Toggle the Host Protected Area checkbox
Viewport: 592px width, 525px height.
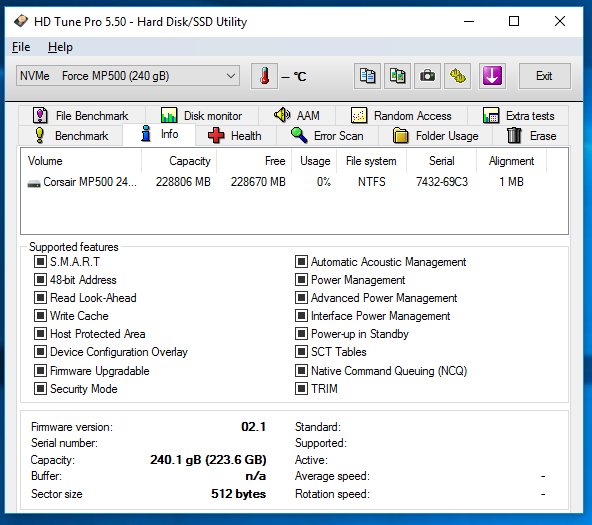(40, 333)
